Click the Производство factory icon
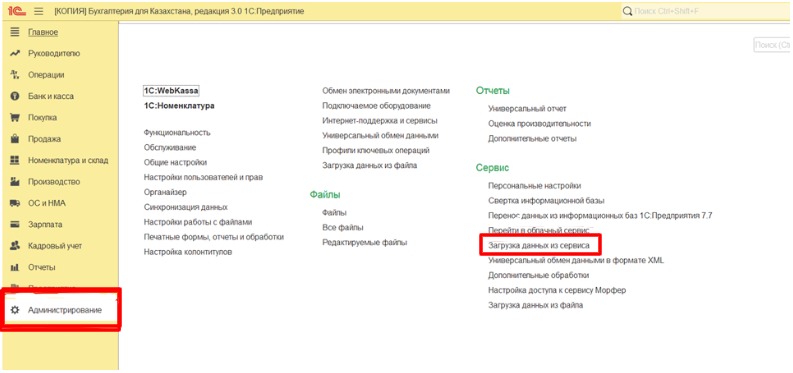 [x=15, y=181]
